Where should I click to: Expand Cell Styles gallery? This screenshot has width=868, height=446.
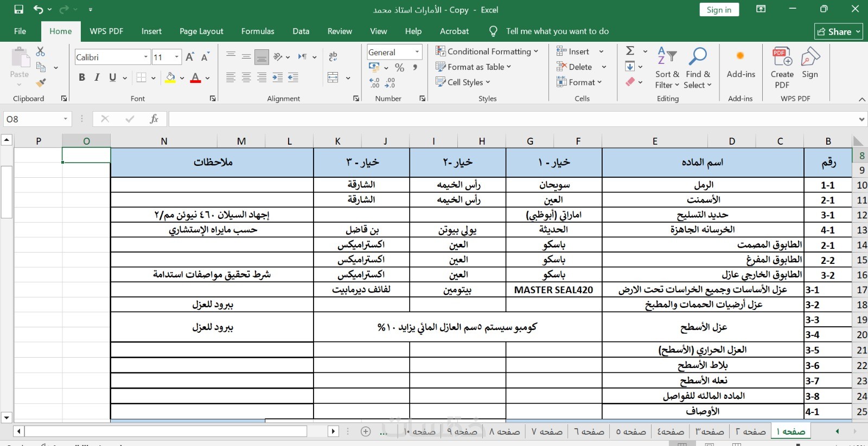click(463, 82)
